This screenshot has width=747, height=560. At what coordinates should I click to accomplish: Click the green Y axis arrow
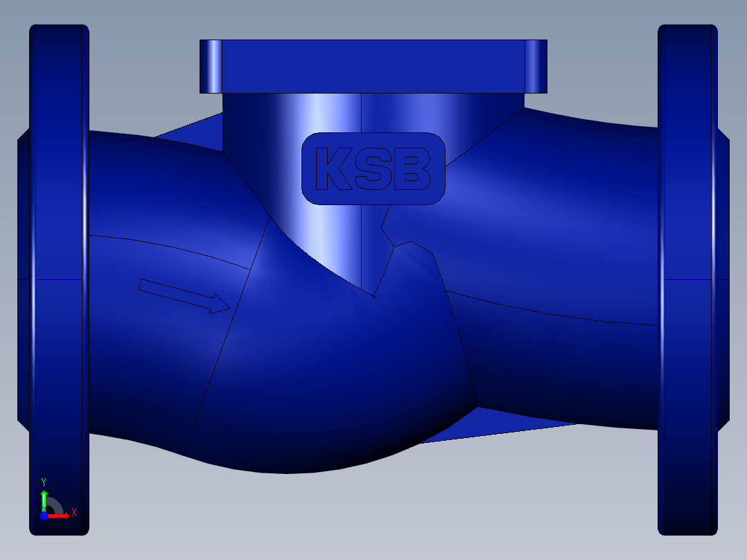coord(44,500)
